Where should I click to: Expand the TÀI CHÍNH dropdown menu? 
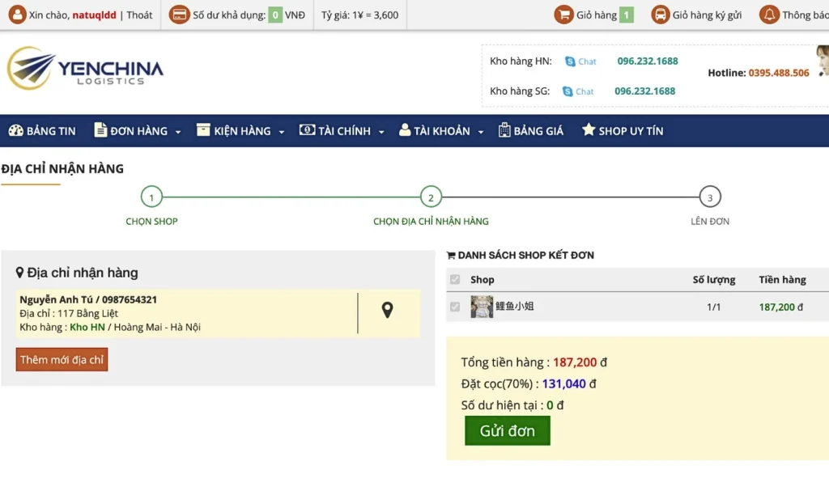point(342,131)
